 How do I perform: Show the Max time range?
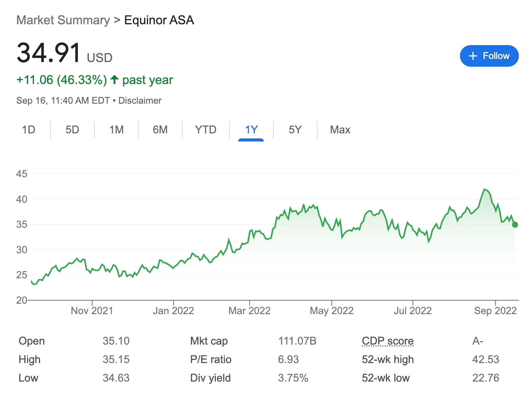[340, 130]
